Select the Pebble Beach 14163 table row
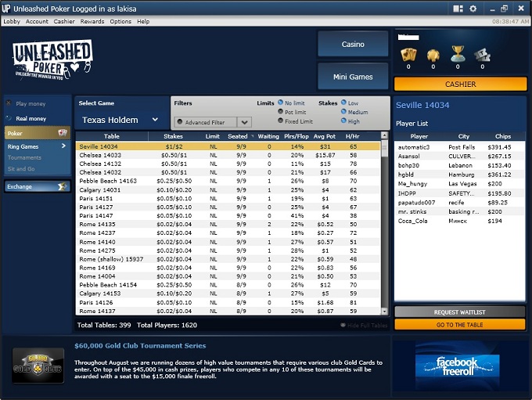This screenshot has width=532, height=400. coord(108,181)
